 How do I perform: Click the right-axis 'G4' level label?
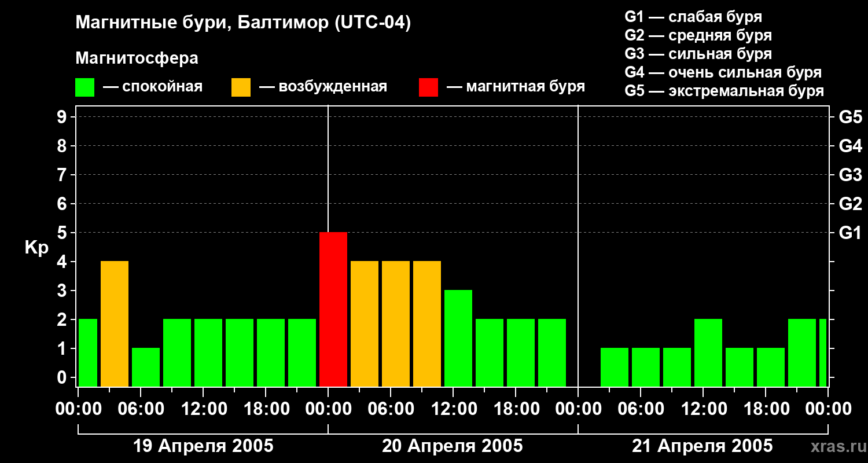pos(850,146)
